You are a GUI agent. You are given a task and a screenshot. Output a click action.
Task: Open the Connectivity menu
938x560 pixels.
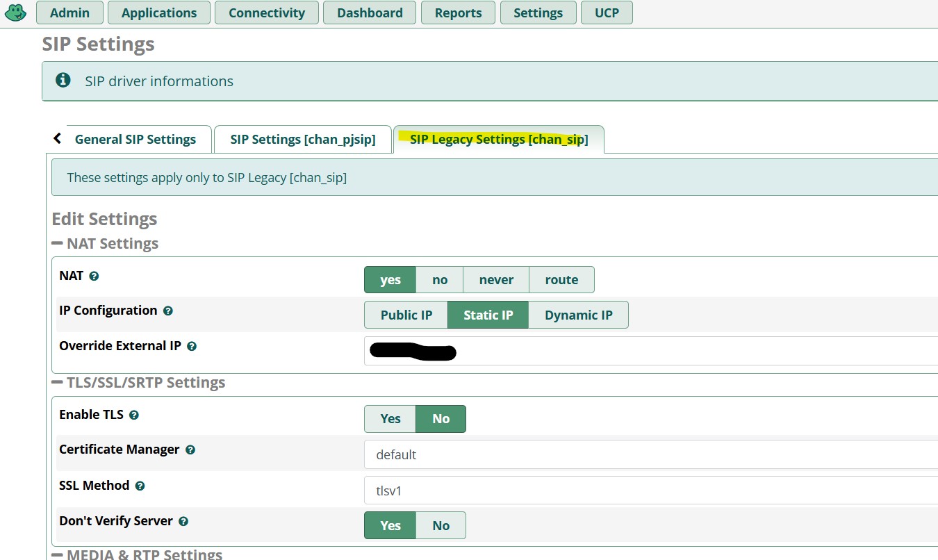(x=266, y=13)
